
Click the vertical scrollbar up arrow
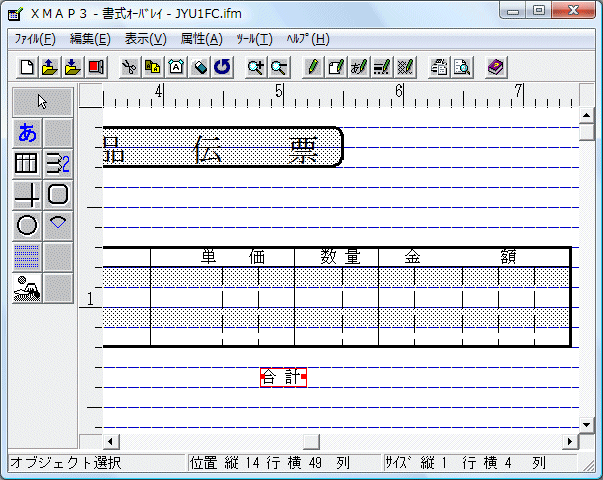coord(586,115)
